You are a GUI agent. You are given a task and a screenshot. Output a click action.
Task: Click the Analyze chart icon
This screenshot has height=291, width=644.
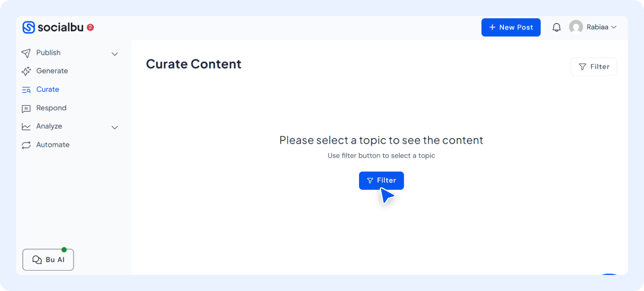point(26,127)
